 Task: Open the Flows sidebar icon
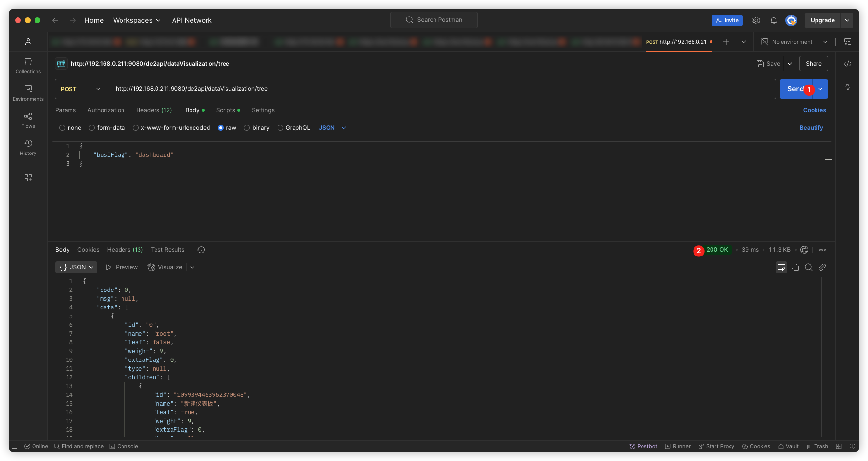click(28, 120)
